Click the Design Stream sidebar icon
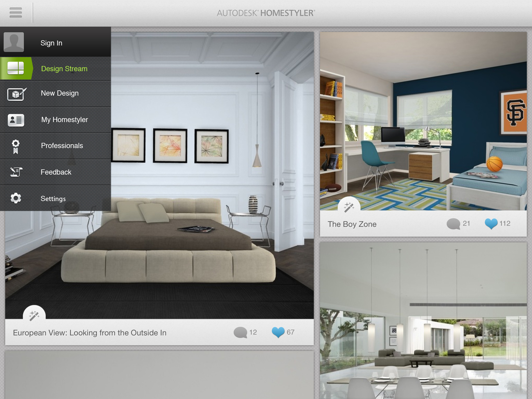The height and width of the screenshot is (399, 532). 16,68
